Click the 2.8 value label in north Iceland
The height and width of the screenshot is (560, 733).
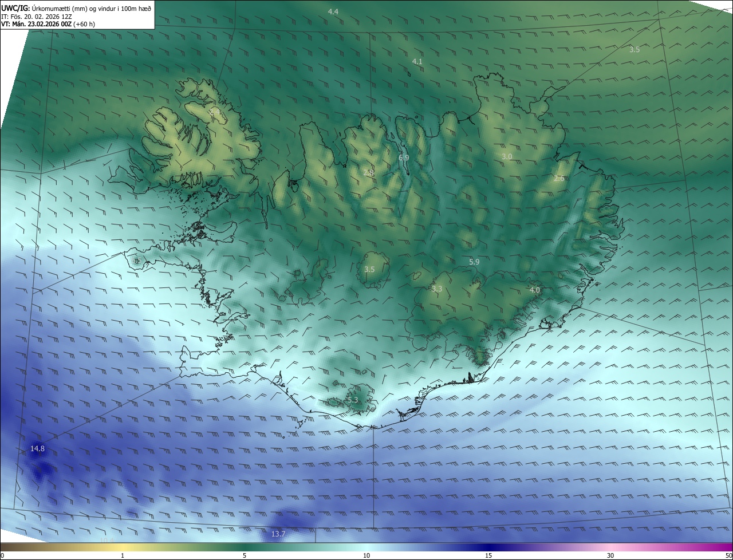(x=368, y=172)
